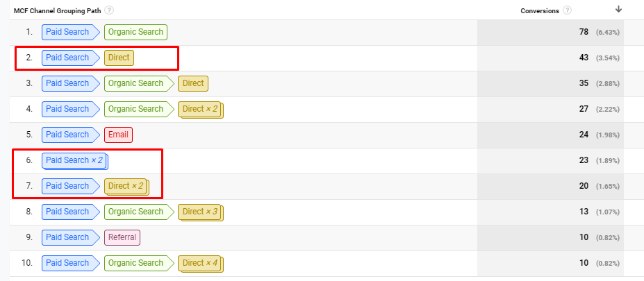644x281 pixels.
Task: Click Organic Search tag in row 10
Action: [x=135, y=263]
